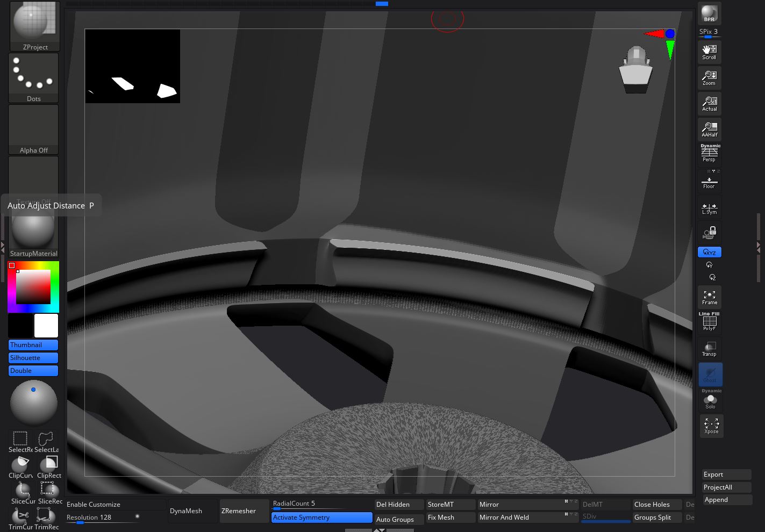This screenshot has width=765, height=532.
Task: Open the Alpha Off picker
Action: tap(33, 129)
